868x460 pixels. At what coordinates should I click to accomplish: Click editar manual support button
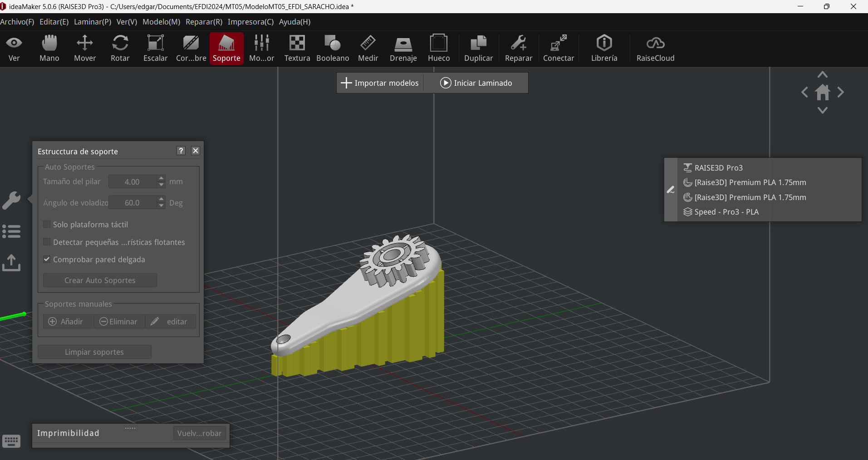(x=171, y=322)
